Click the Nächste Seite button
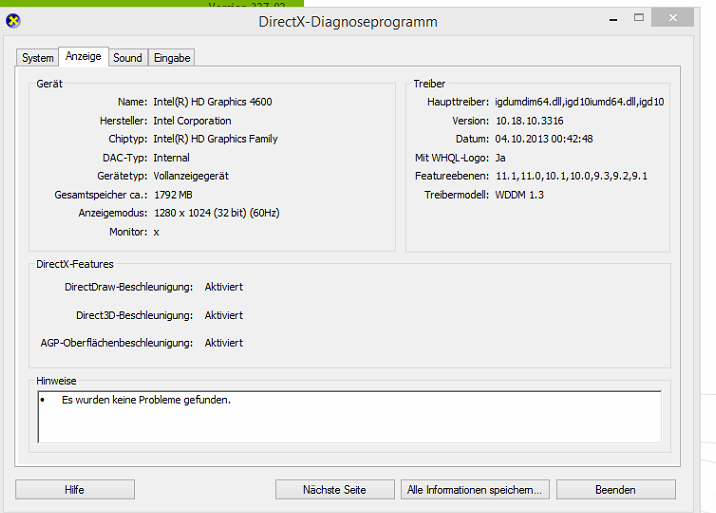Viewport: 716px width, 513px height. 335,490
